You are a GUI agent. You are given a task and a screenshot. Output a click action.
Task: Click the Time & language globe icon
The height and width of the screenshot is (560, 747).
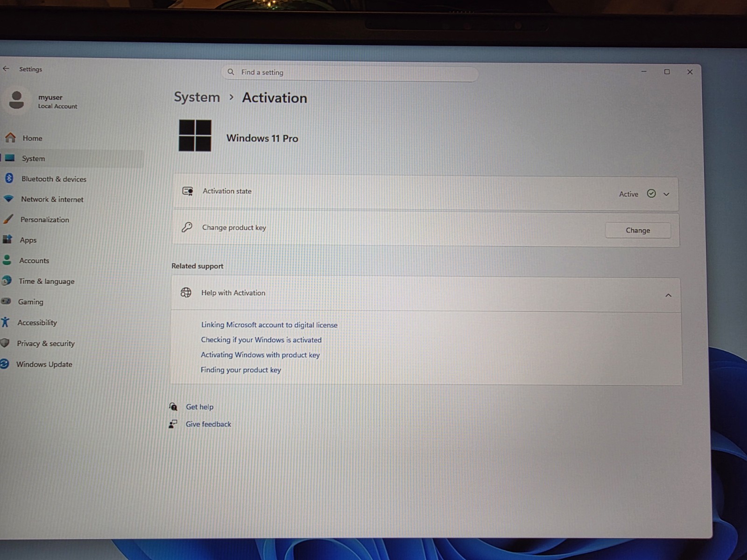7,280
